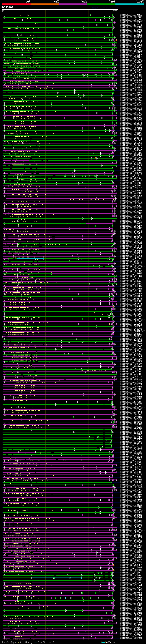The height and width of the screenshot is (644, 146).
Task: Open hit UniRef100_Q9SBM1
Action: click(x=131, y=27)
